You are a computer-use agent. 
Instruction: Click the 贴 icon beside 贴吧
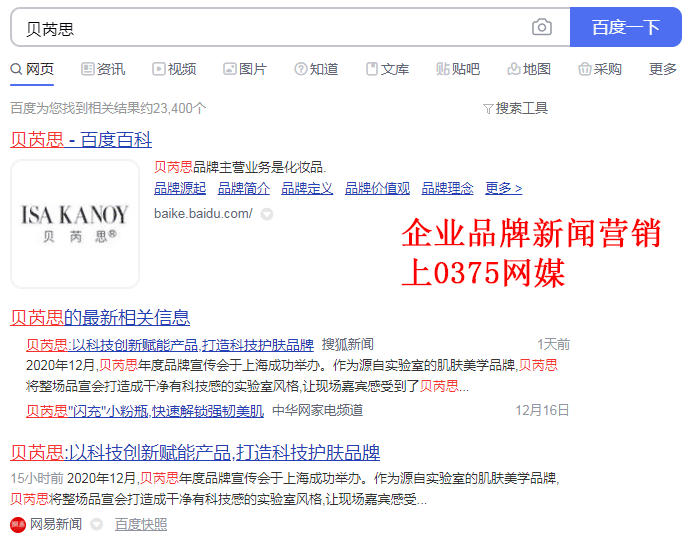tap(443, 69)
